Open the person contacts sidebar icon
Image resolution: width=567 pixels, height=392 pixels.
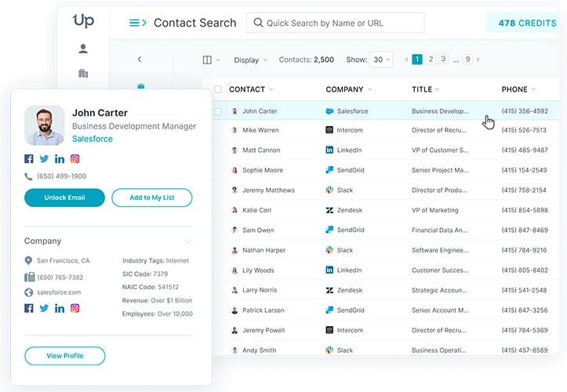pos(83,49)
